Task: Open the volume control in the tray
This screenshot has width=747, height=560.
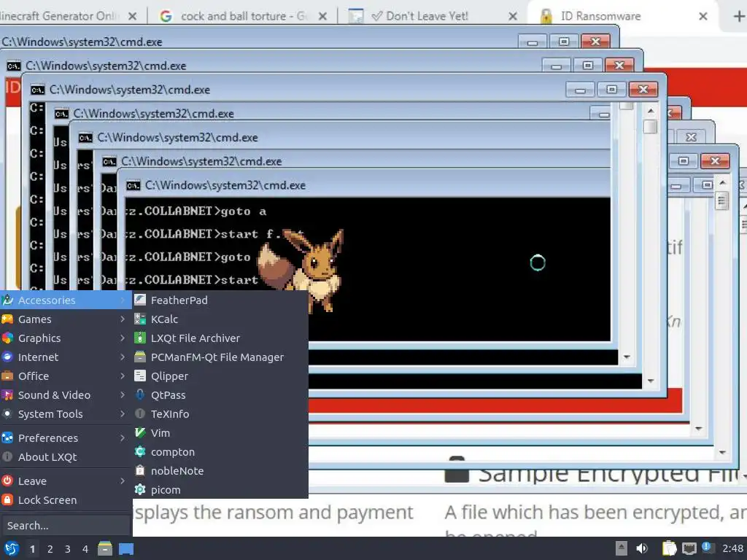Action: (x=642, y=548)
